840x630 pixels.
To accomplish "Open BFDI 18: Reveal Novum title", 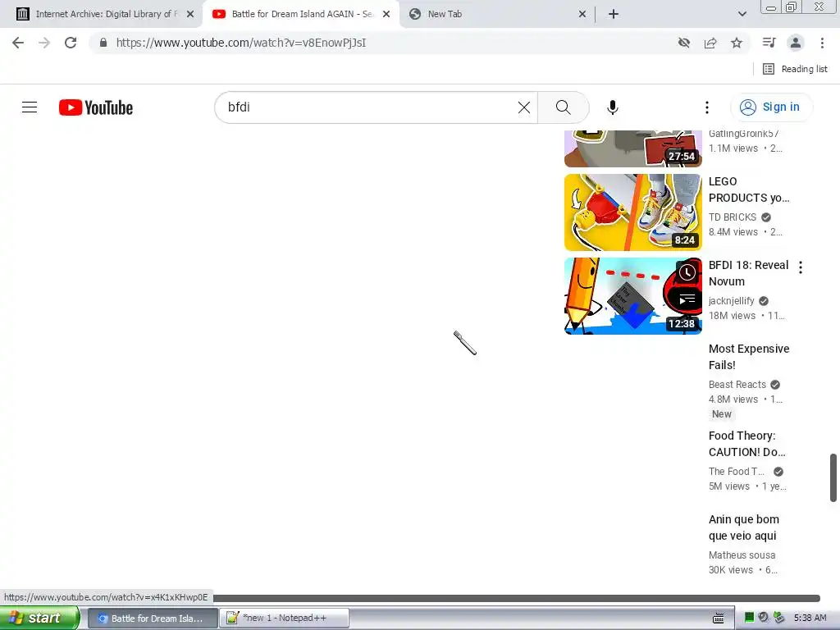I will click(748, 273).
